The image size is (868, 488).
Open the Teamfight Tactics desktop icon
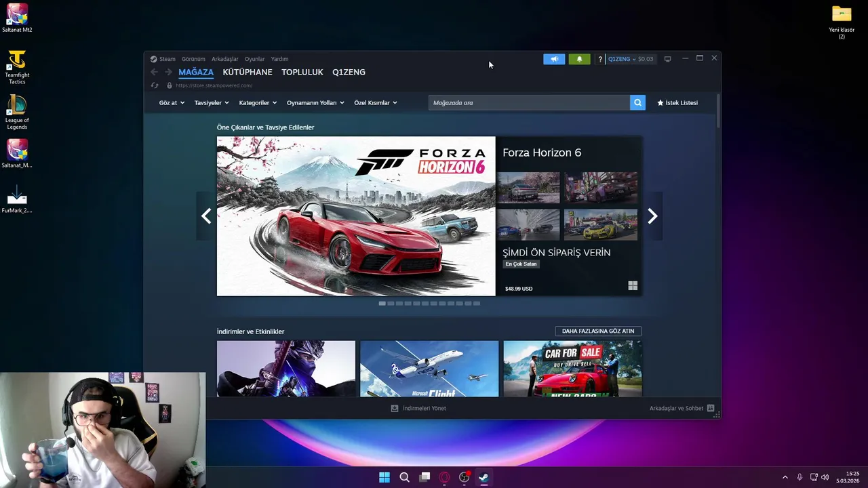point(17,66)
